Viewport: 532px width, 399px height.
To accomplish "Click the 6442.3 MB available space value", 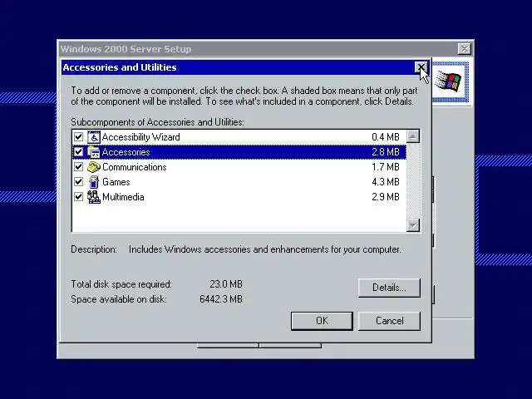I will [221, 299].
